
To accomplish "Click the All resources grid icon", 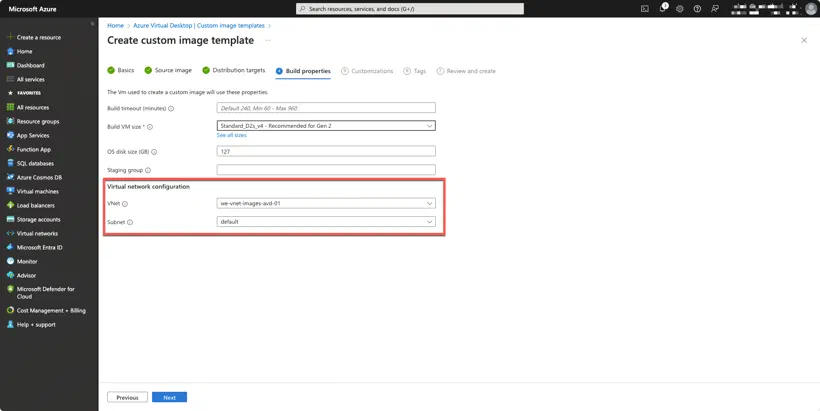I will click(x=10, y=107).
